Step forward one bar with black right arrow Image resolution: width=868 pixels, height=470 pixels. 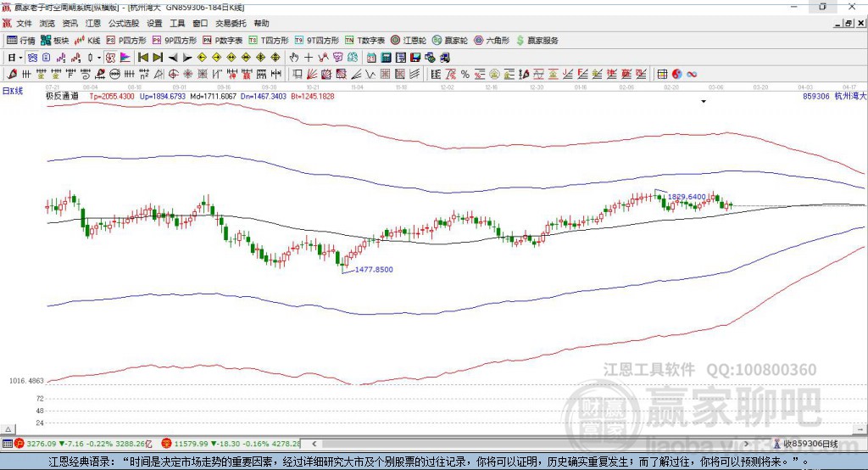pyautogui.click(x=187, y=58)
